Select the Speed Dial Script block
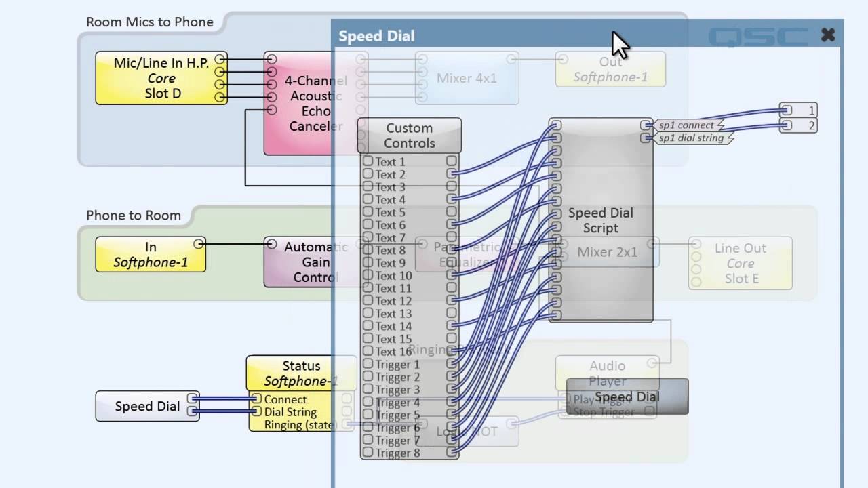868x488 pixels. (x=601, y=220)
